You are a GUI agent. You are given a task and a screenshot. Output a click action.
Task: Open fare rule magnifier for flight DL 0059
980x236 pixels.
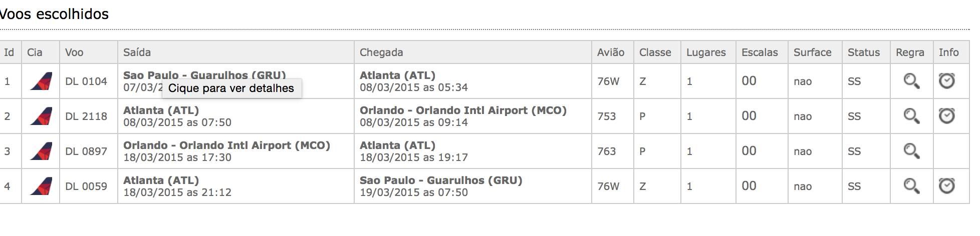pyautogui.click(x=911, y=186)
